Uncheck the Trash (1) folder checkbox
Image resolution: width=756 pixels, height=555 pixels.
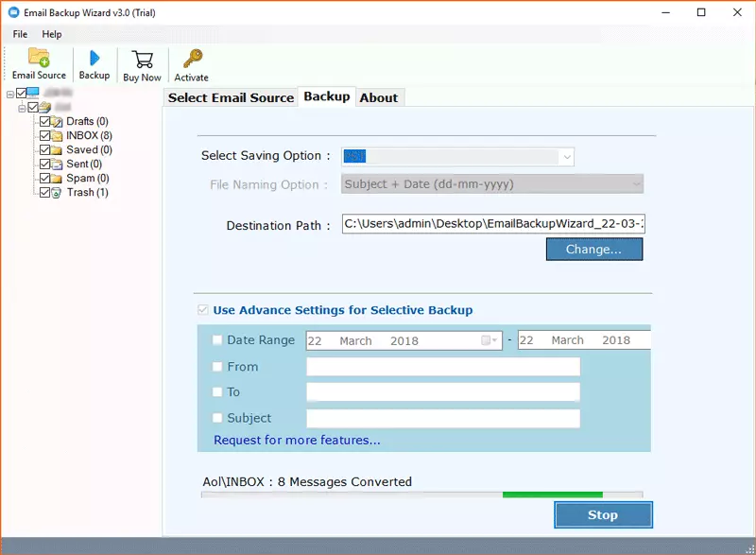pyautogui.click(x=44, y=192)
